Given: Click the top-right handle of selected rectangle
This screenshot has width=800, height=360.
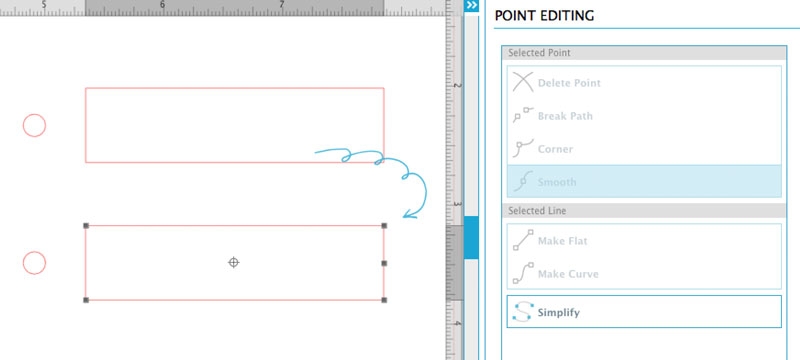Looking at the screenshot, I should [384, 225].
